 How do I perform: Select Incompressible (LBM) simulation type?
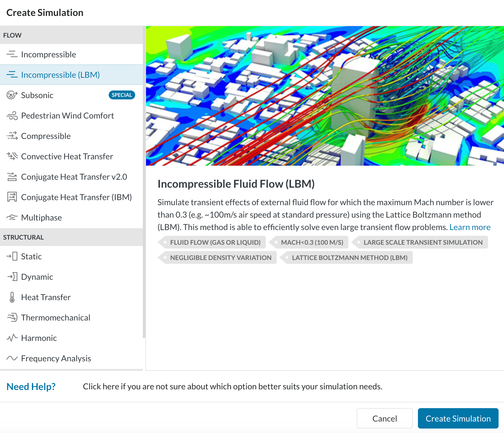pyautogui.click(x=71, y=75)
